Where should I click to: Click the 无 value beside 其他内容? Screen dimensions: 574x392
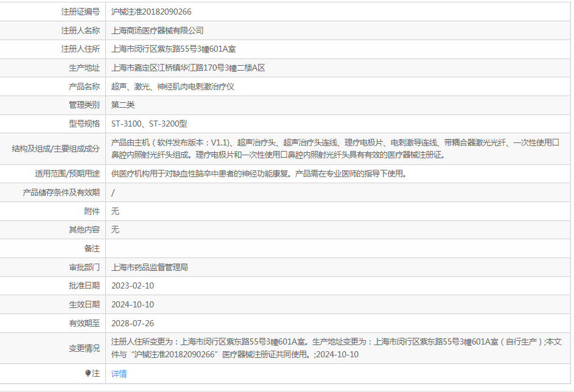pos(115,229)
